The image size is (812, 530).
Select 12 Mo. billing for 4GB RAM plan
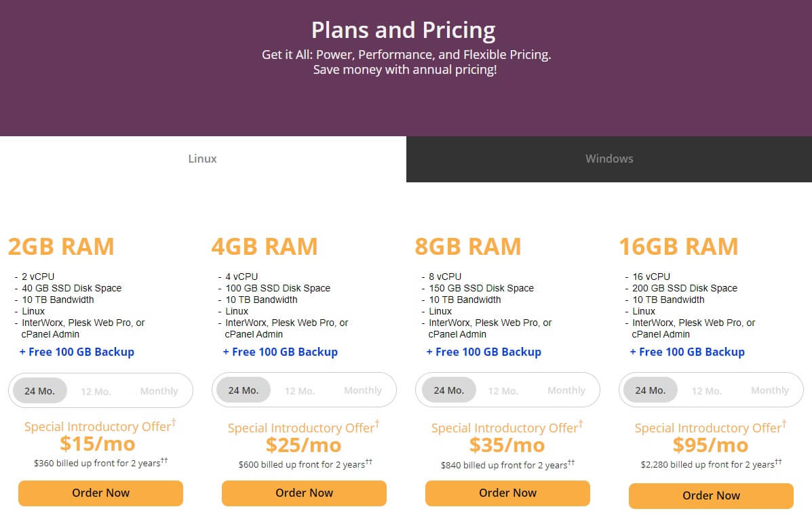(300, 391)
